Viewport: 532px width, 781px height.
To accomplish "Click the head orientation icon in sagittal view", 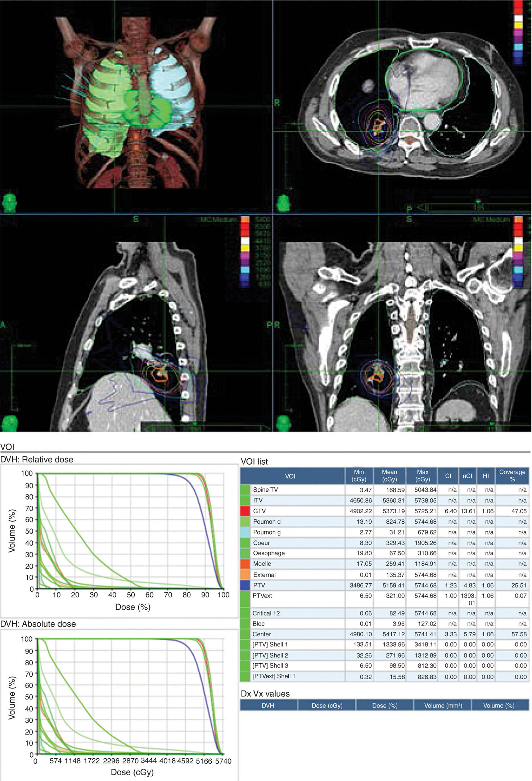I will [x=10, y=423].
